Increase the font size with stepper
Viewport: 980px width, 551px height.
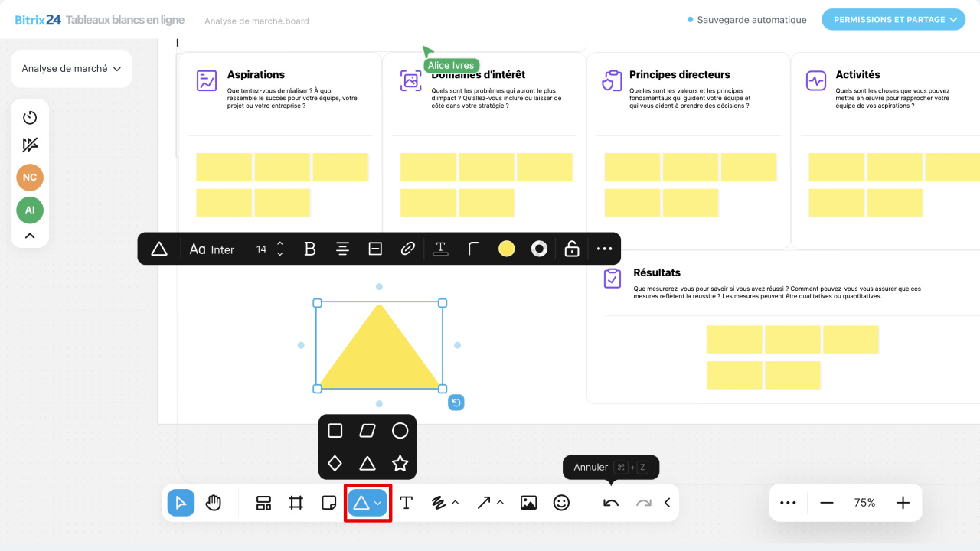click(280, 244)
